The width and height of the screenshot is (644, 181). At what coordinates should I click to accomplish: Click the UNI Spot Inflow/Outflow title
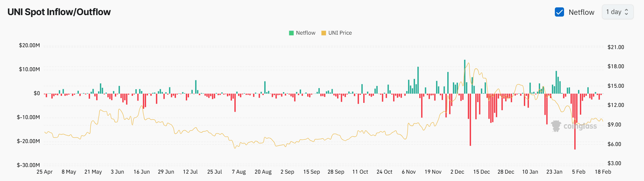(59, 12)
